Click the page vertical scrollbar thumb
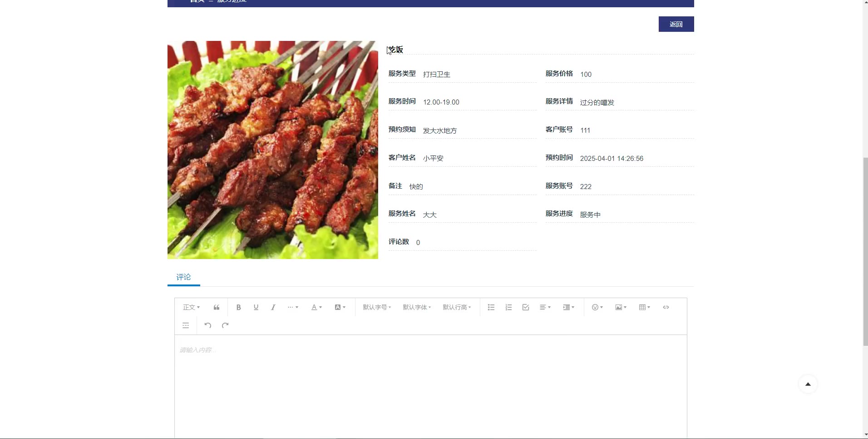The width and height of the screenshot is (868, 439). click(x=865, y=252)
